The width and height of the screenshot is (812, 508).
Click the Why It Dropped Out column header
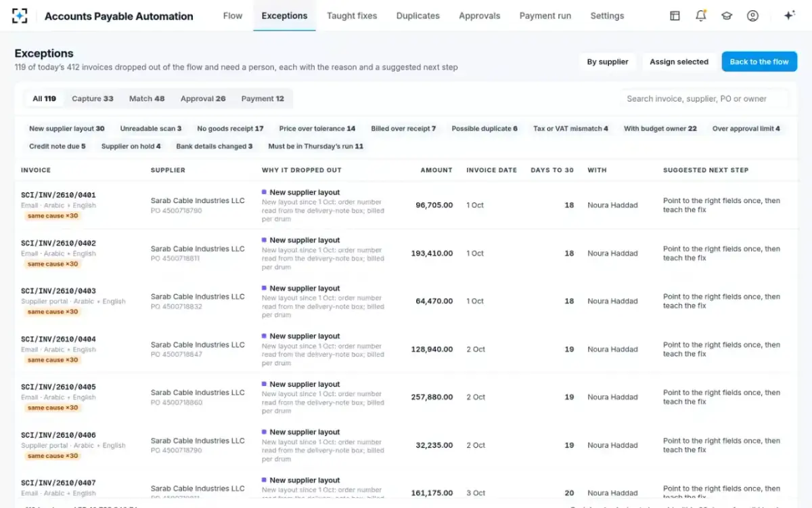point(302,170)
